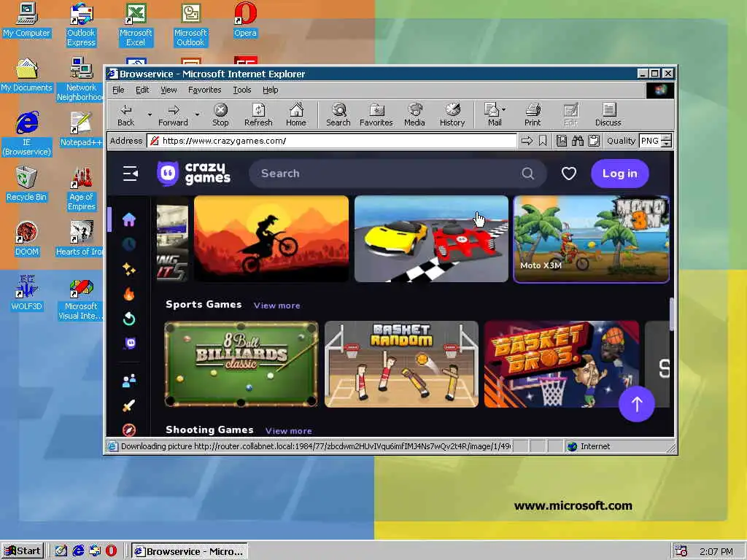The height and width of the screenshot is (560, 747).
Task: Open the Back history dropdown arrow
Action: (149, 114)
